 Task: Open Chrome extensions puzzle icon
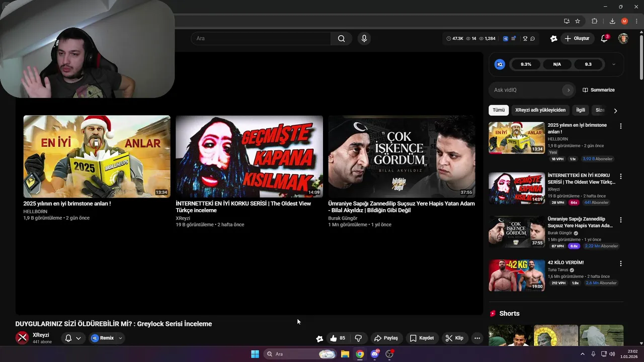595,21
